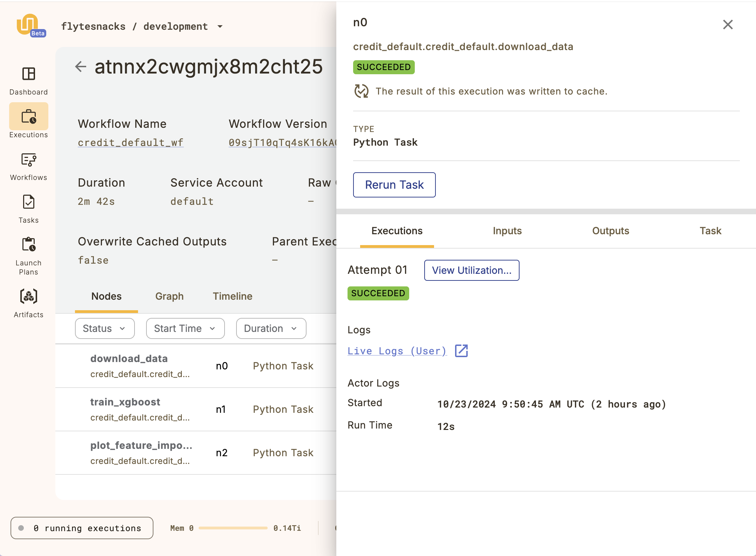Open Live Logs in a new window

pos(461,351)
